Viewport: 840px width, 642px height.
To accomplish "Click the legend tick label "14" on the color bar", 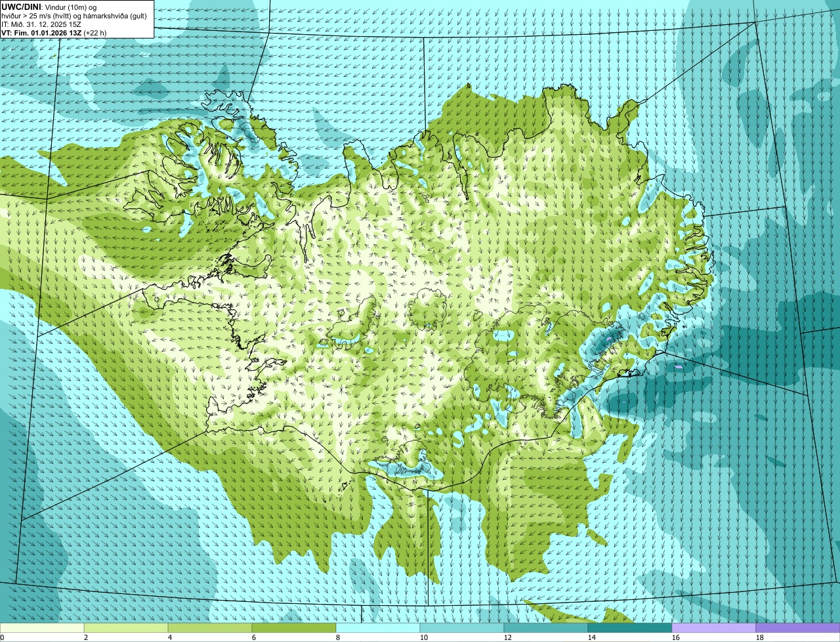I will coord(591,637).
